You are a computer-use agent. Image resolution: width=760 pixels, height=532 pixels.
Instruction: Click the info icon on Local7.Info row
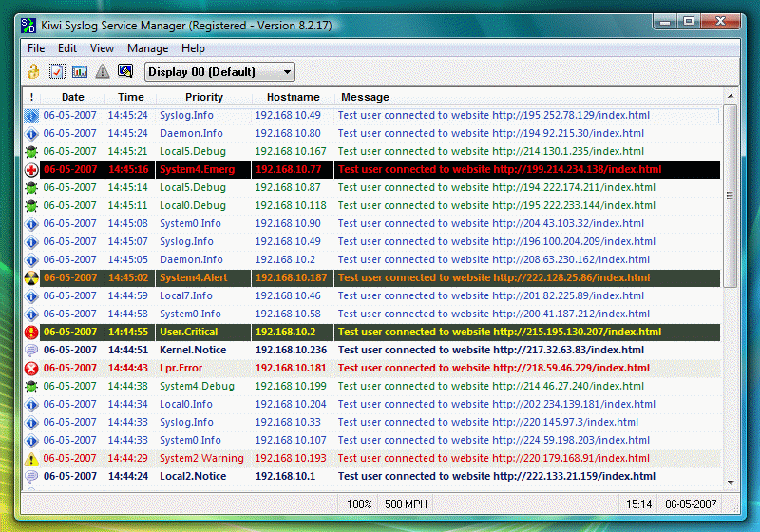[x=31, y=296]
